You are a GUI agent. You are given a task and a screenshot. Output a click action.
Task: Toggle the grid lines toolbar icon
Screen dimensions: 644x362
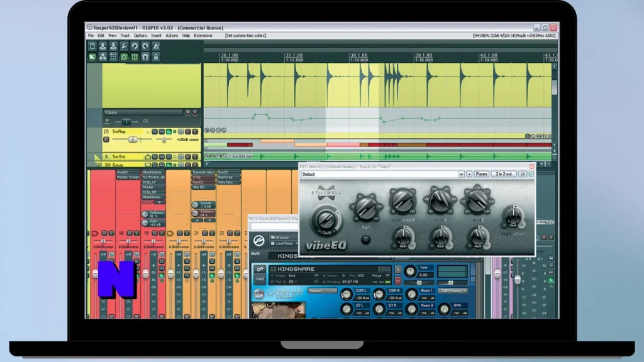(113, 57)
